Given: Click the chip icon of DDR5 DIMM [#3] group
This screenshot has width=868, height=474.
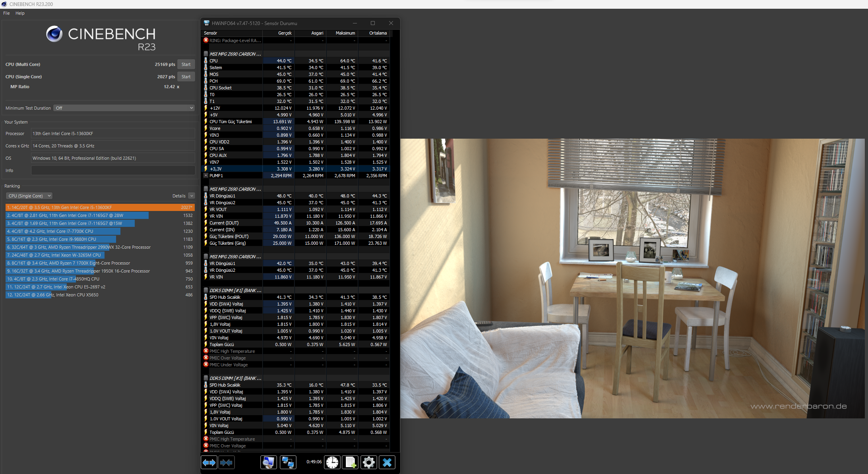Looking at the screenshot, I should (x=206, y=378).
